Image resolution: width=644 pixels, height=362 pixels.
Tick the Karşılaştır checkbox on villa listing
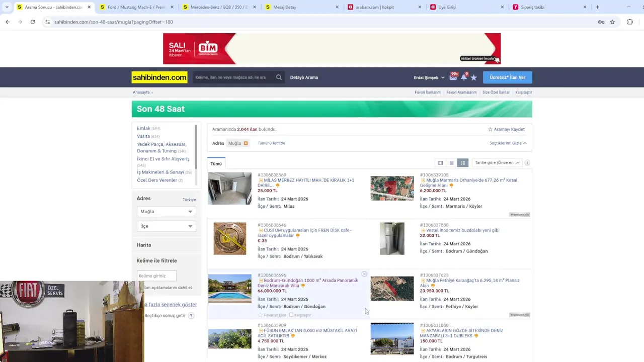[x=291, y=315]
